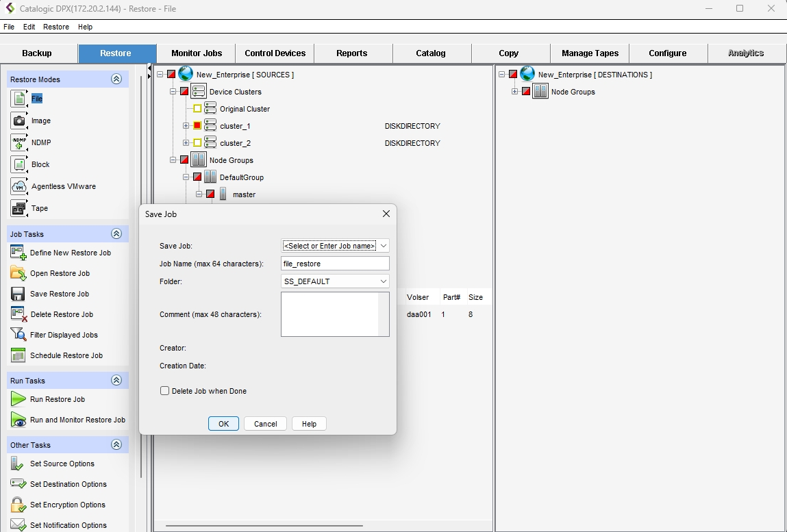Expand the cluster_2 tree node
The image size is (787, 532).
[186, 143]
